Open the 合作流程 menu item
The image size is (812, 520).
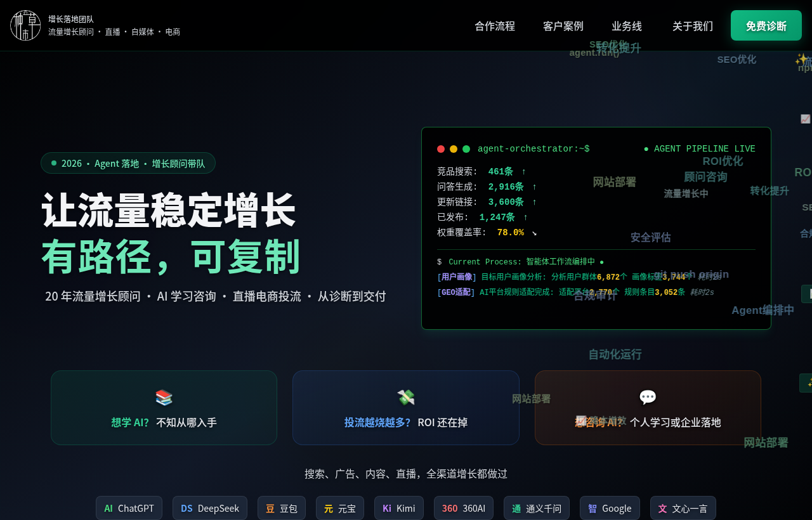tap(495, 26)
